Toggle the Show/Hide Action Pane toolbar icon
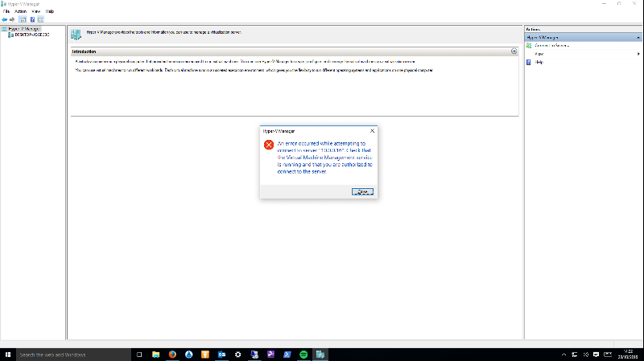The width and height of the screenshot is (644, 361). coord(41,19)
